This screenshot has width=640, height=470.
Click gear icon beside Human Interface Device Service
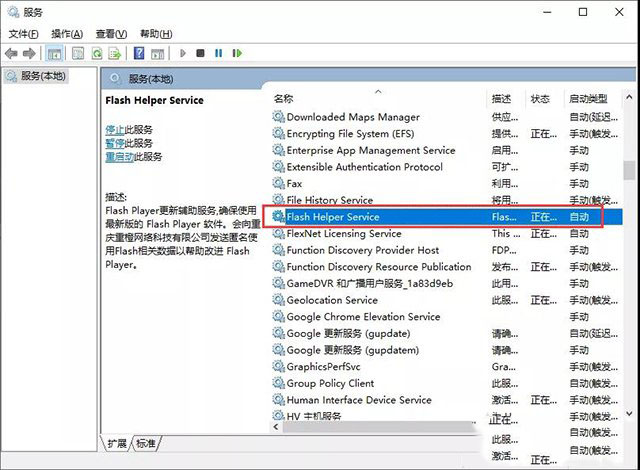click(x=279, y=400)
